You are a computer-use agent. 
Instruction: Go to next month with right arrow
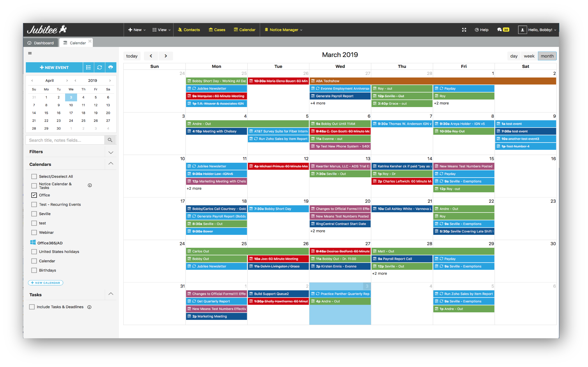coord(166,56)
